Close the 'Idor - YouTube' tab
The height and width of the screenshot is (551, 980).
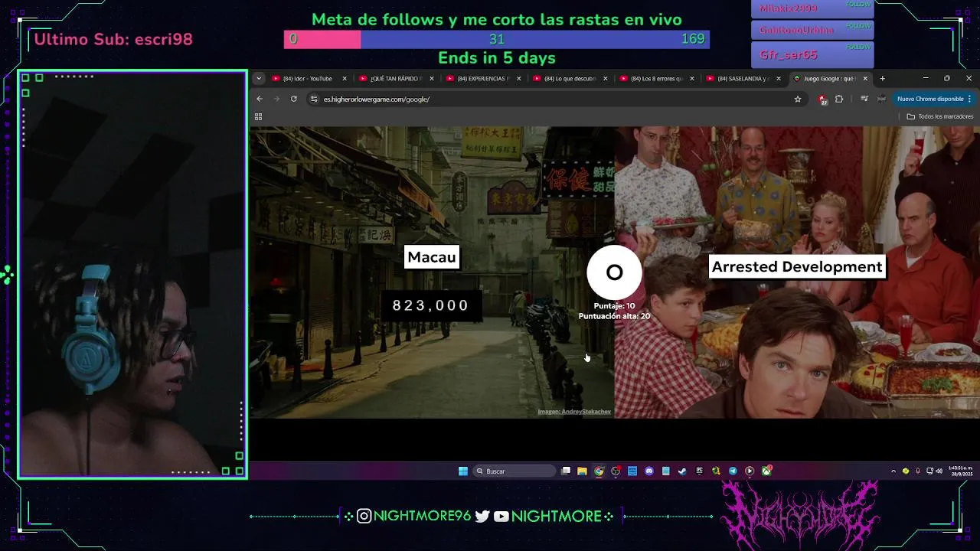[x=345, y=78]
